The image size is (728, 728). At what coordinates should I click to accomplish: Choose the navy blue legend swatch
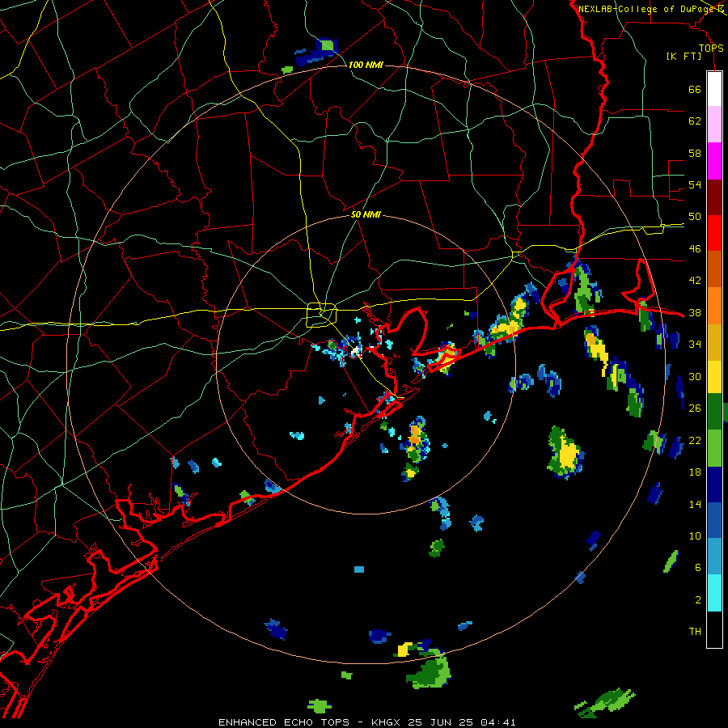pyautogui.click(x=714, y=485)
